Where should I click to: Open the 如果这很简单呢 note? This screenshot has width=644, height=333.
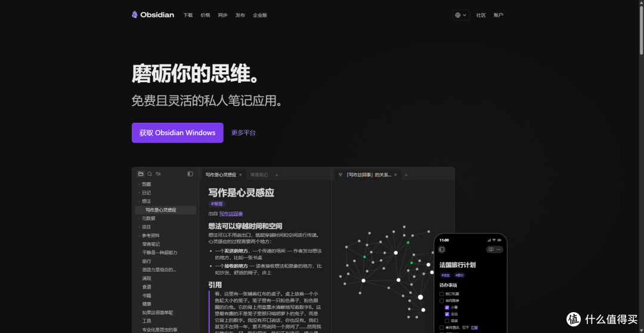pos(157,313)
